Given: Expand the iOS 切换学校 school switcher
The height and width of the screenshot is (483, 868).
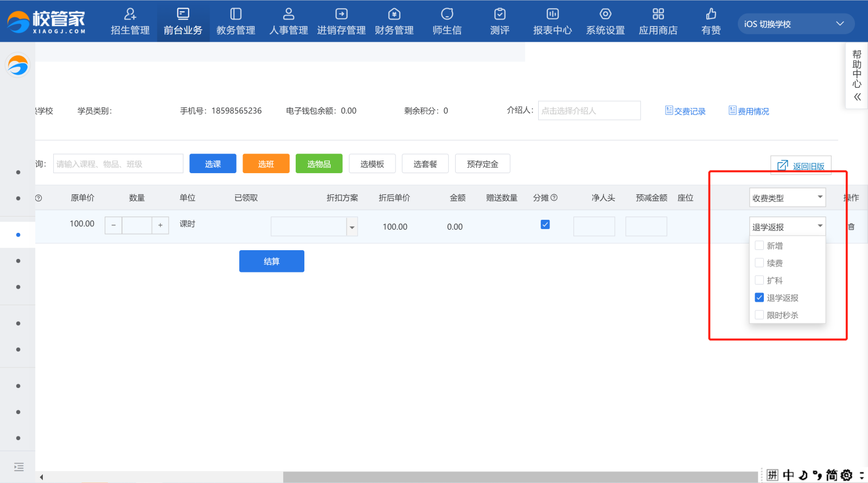Looking at the screenshot, I should [x=796, y=24].
